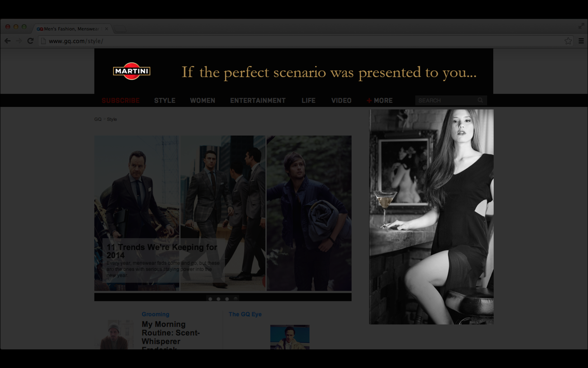
Task: Open the STYLE section in the navigation
Action: pos(165,100)
